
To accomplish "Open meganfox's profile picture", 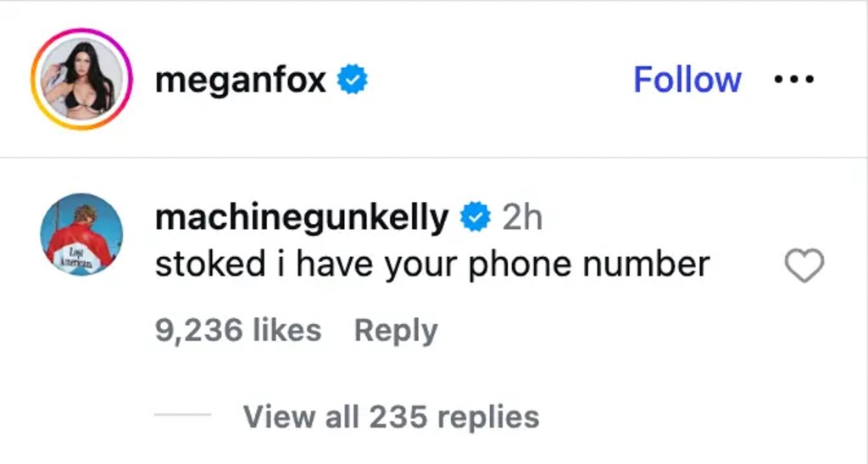I will click(x=82, y=79).
